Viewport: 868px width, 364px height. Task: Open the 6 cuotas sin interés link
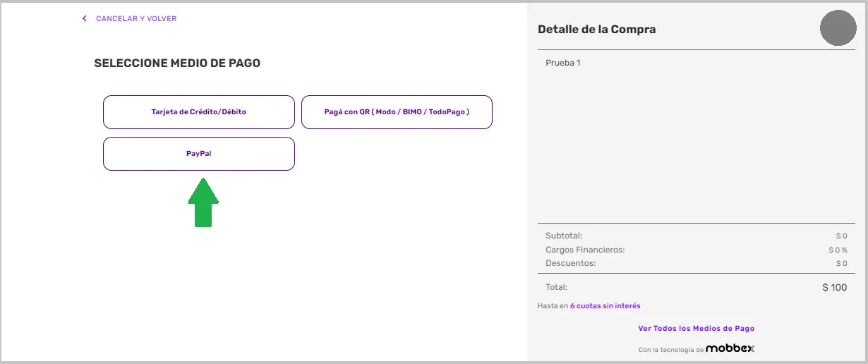[605, 306]
